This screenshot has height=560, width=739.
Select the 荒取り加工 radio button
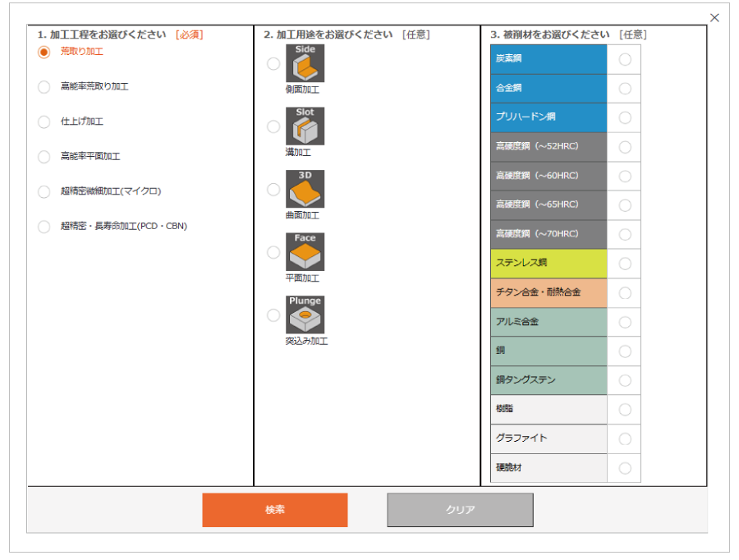pos(44,52)
